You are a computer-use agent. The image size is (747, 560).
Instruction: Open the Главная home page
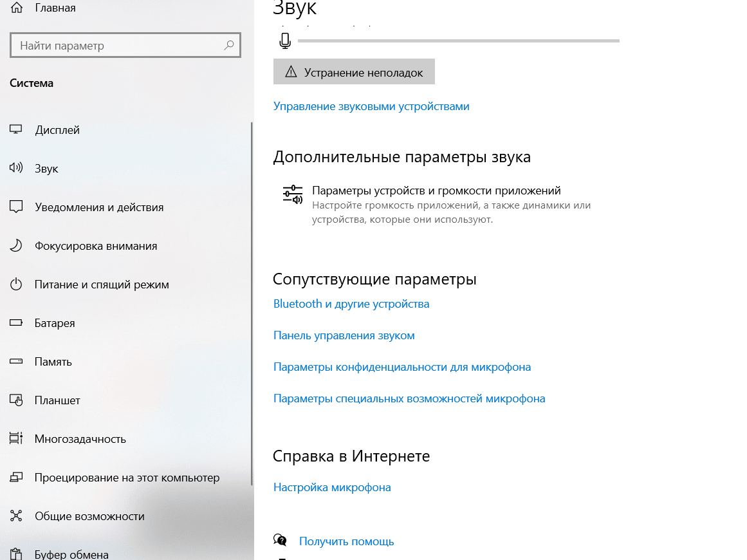coord(55,8)
